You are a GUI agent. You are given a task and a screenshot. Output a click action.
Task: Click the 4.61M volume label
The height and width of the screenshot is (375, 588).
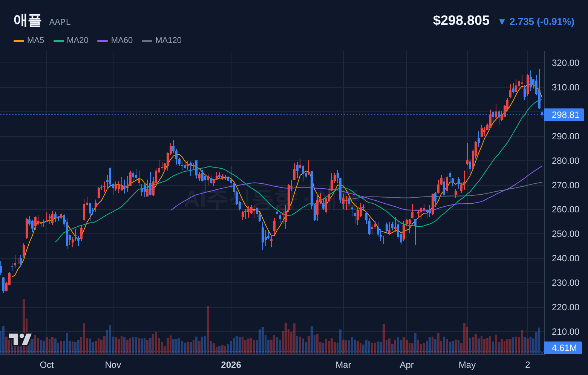[563, 348]
